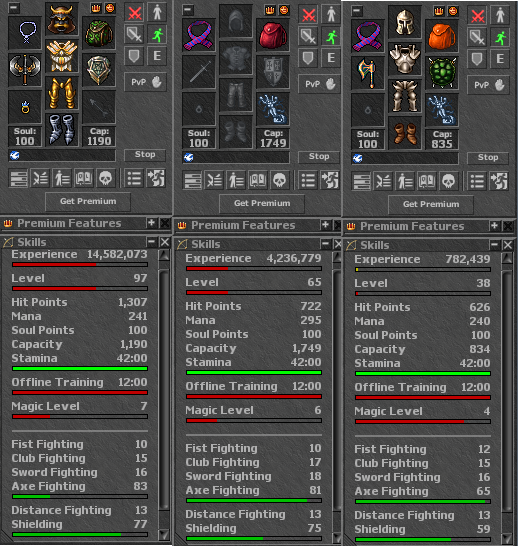Click the golden legs armor slot
Image resolution: width=519 pixels, height=546 pixels.
[x=62, y=93]
